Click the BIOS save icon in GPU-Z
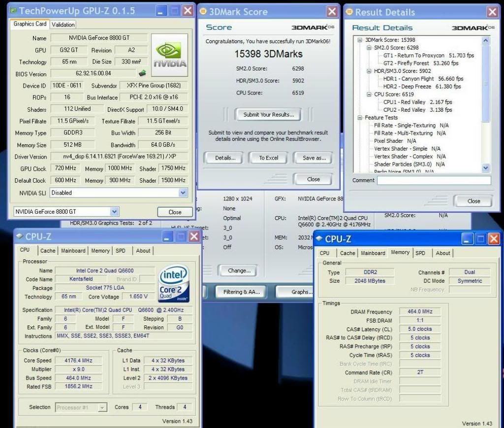The height and width of the screenshot is (428, 504). coord(142,73)
